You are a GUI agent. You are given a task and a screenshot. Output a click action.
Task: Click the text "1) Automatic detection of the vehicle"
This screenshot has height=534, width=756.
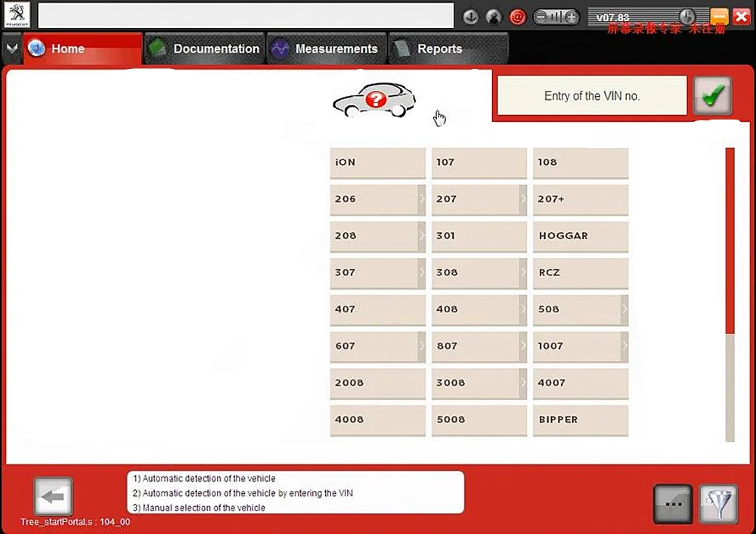tap(204, 479)
